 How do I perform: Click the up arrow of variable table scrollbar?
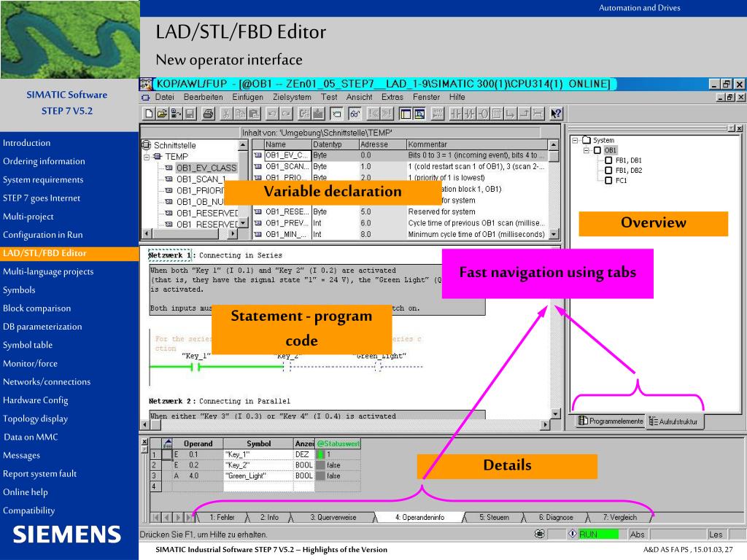click(554, 144)
